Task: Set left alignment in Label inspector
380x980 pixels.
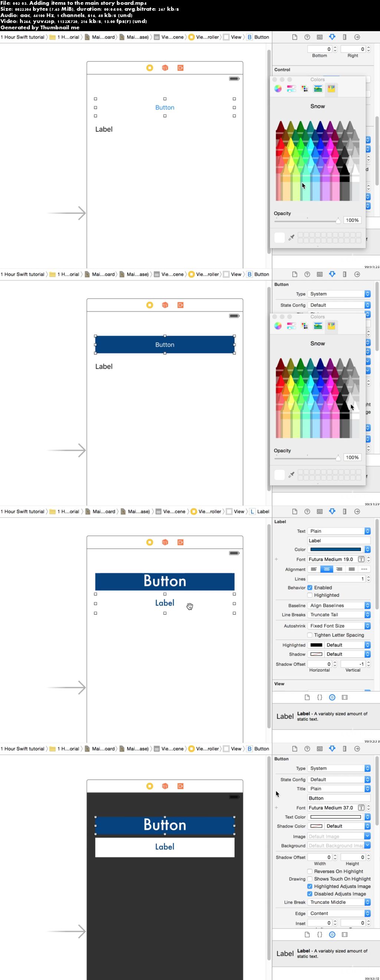Action: [314, 569]
